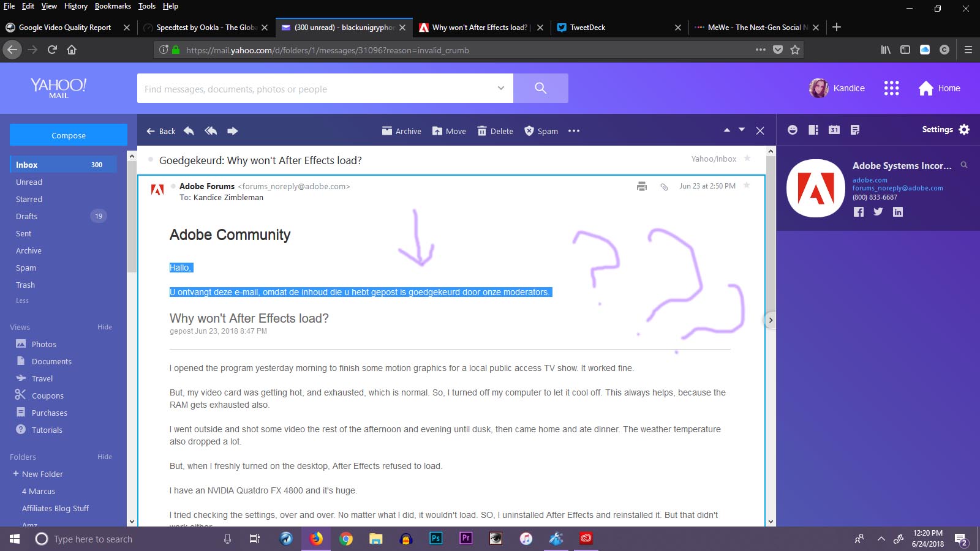Compose a new email

pyautogui.click(x=69, y=135)
